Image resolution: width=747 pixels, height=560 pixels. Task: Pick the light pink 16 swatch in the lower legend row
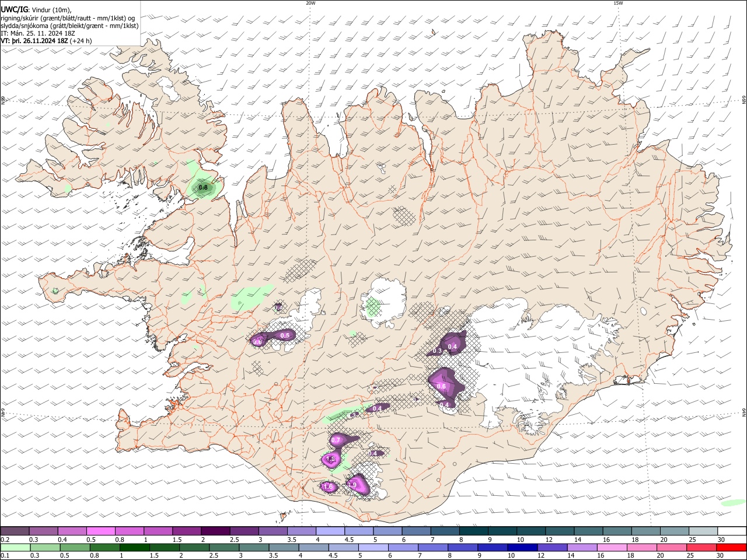coord(612,547)
